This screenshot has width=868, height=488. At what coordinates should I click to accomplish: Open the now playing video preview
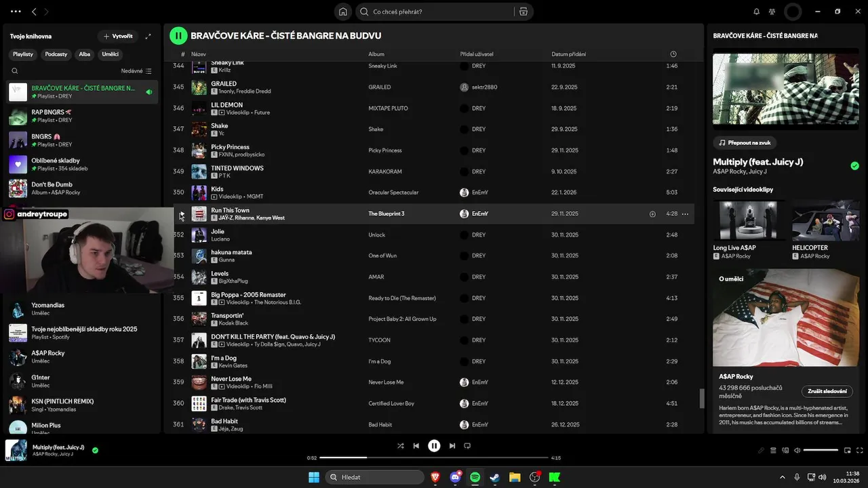[x=786, y=88]
